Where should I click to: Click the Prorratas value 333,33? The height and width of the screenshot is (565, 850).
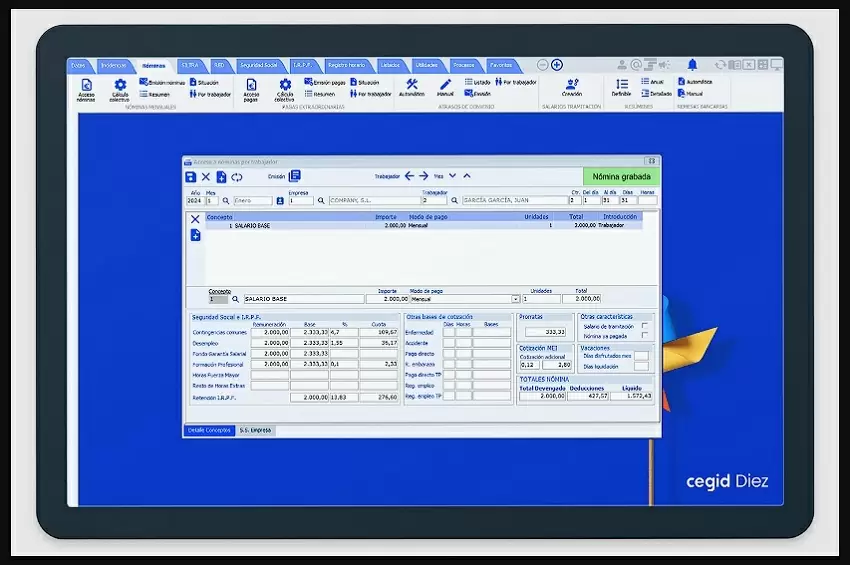tap(545, 332)
